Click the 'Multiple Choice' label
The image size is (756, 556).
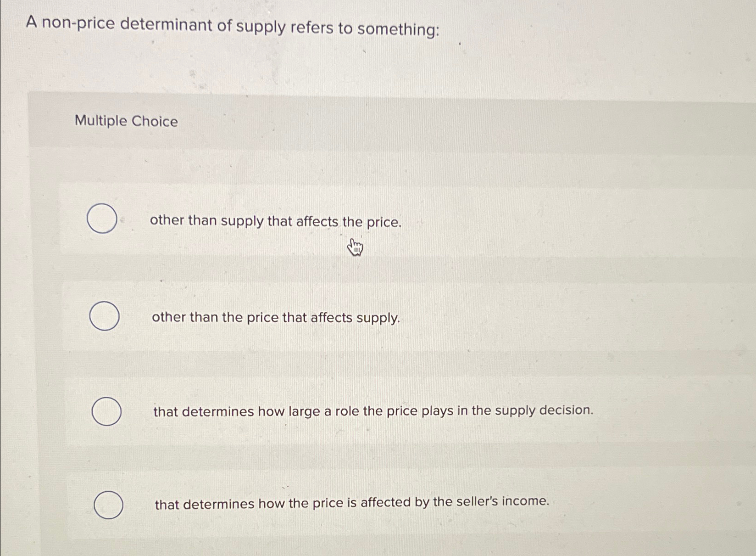[126, 121]
